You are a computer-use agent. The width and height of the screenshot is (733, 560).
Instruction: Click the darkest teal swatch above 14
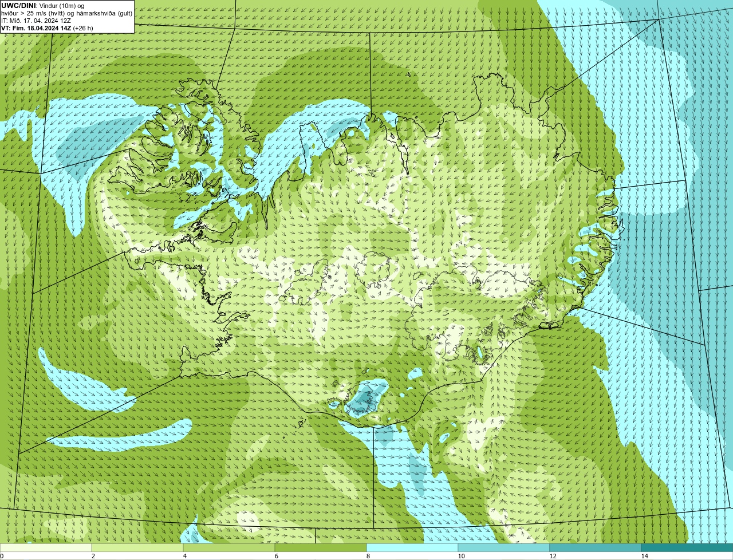point(687,547)
